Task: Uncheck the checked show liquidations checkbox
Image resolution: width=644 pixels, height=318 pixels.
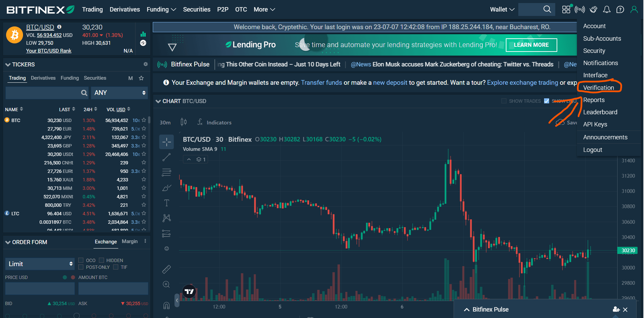Action: (x=546, y=101)
